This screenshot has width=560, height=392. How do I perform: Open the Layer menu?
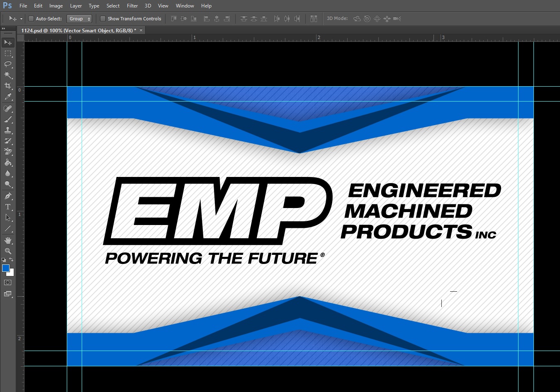click(76, 6)
